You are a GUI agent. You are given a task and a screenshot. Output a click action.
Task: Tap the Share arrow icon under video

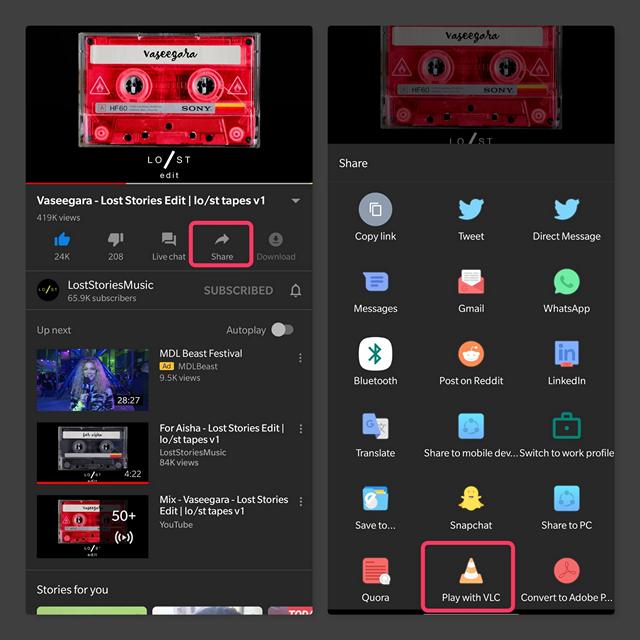(x=222, y=240)
